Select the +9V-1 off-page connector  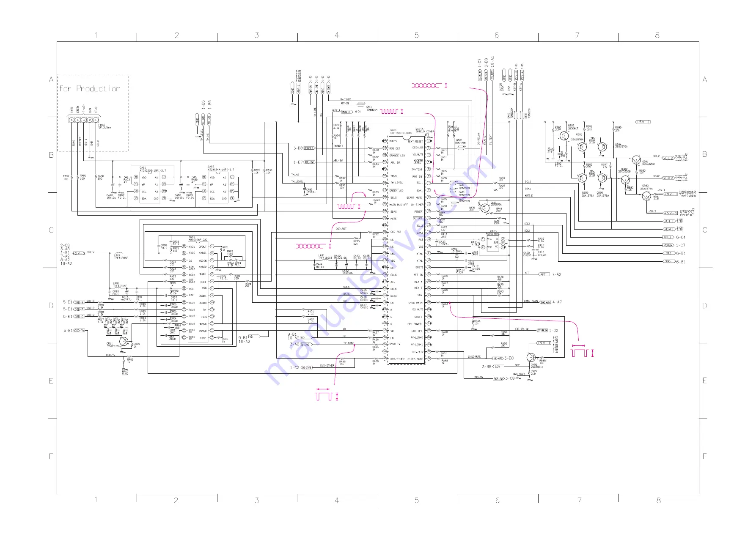point(670,194)
